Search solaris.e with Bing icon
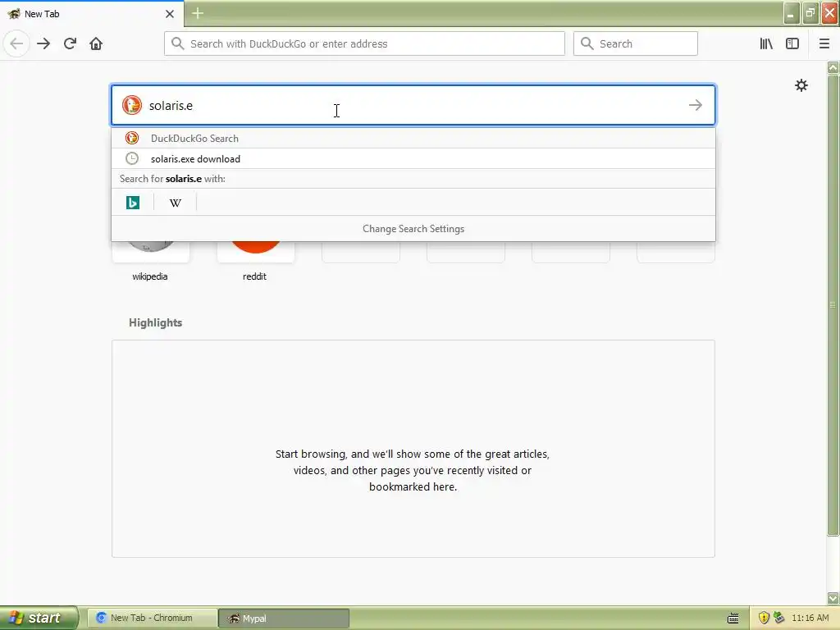The image size is (840, 630). pos(132,203)
